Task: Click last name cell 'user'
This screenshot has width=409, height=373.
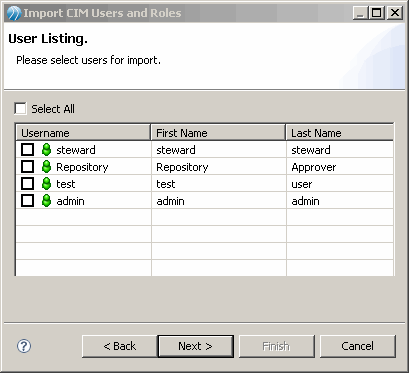Action: pos(340,184)
